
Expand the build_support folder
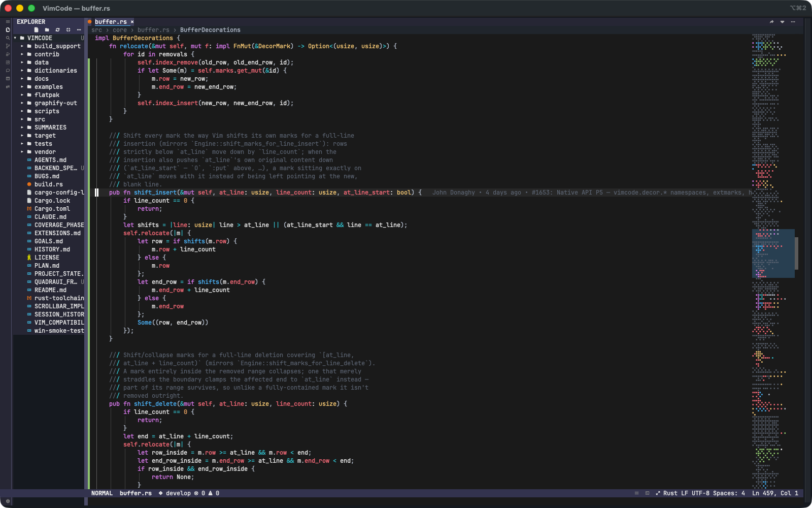[49, 46]
